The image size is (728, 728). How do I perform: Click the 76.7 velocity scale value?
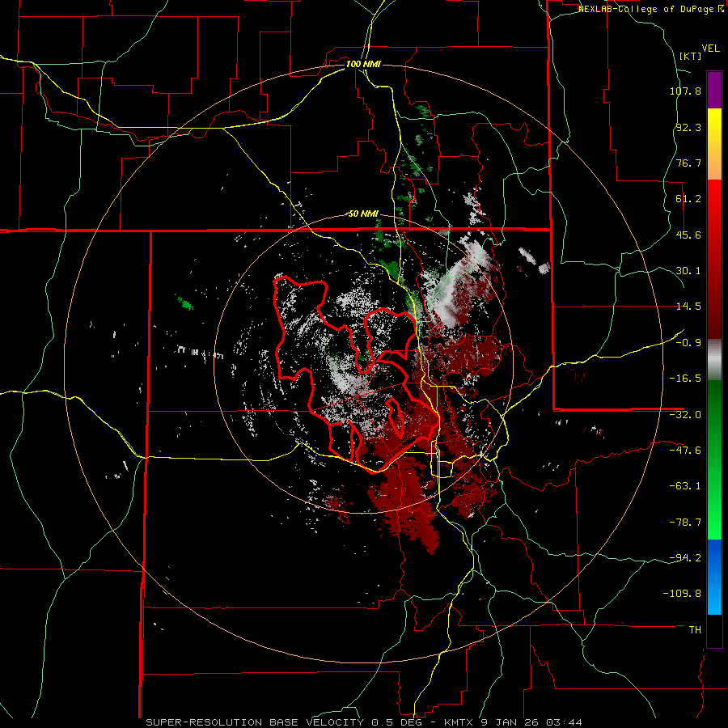point(688,163)
